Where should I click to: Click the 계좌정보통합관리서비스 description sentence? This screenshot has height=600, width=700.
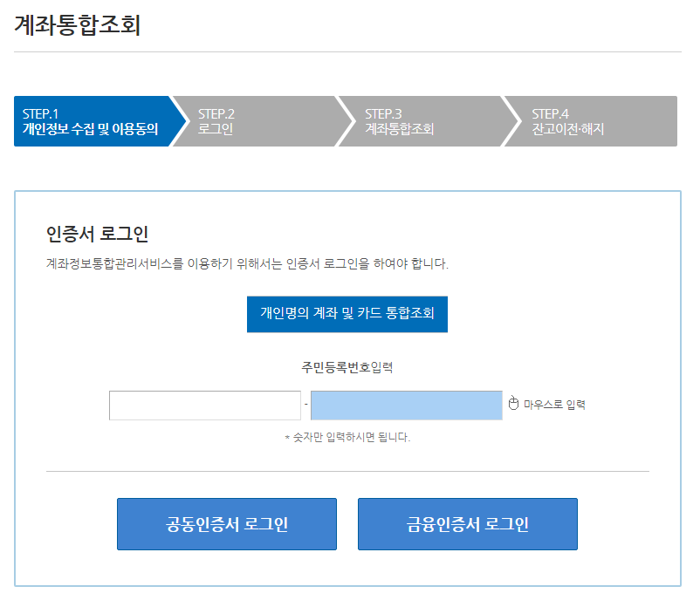(x=247, y=263)
